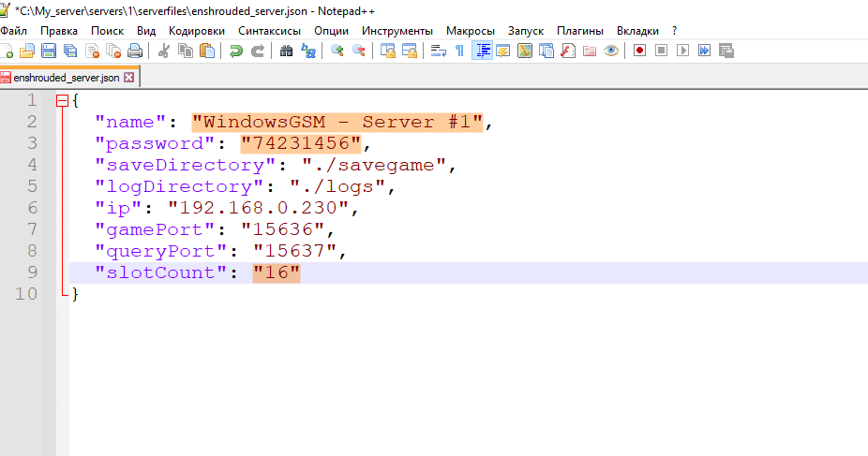Click line number 5 in margin
The height and width of the screenshot is (456, 868).
[32, 187]
